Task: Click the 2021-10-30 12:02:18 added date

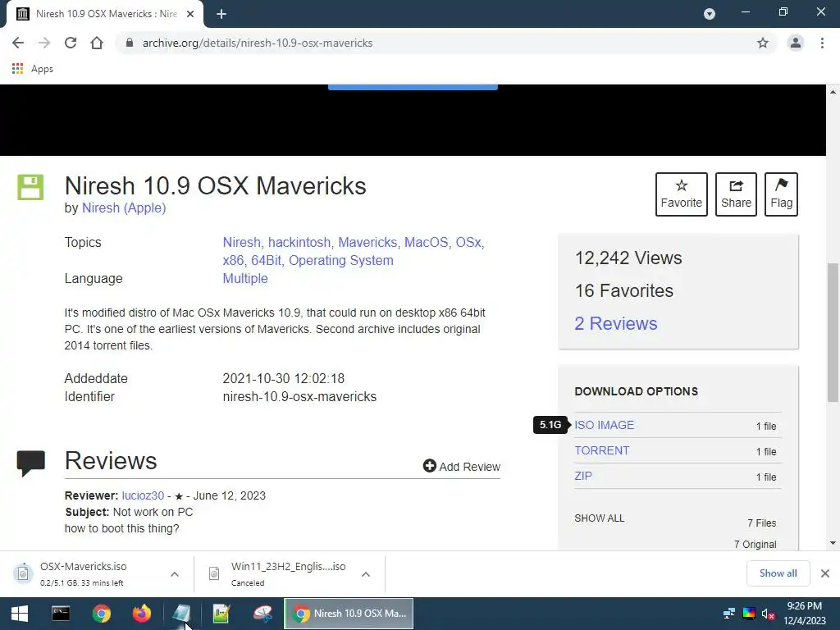Action: click(x=283, y=379)
